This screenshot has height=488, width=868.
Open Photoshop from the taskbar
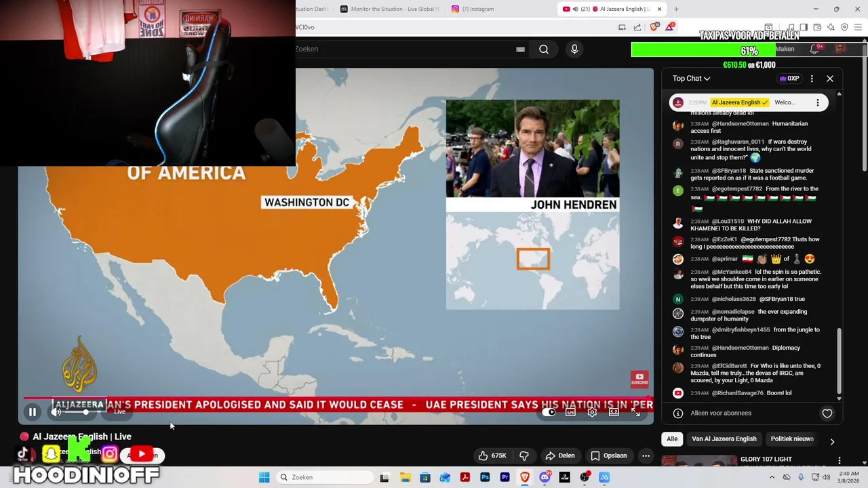(x=485, y=477)
